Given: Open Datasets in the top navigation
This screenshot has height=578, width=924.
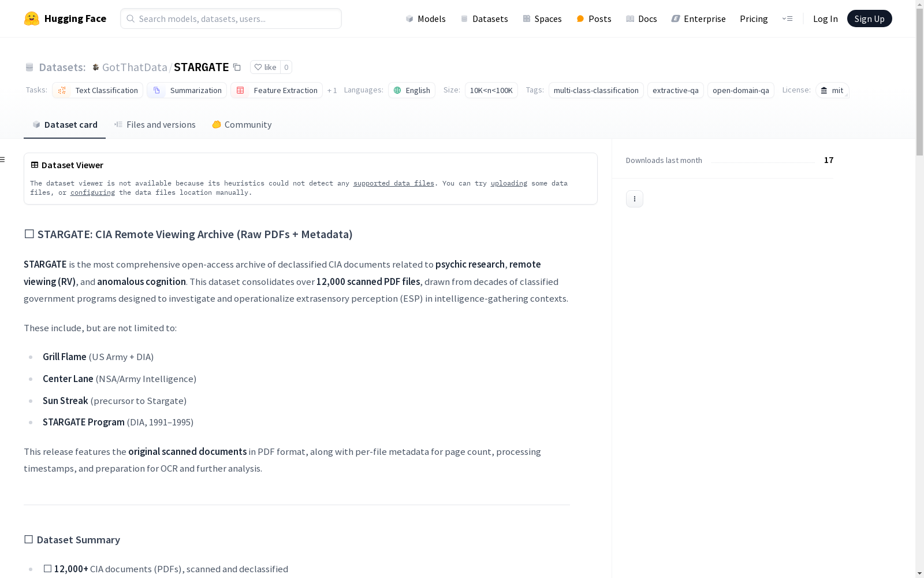Looking at the screenshot, I should coord(484,18).
